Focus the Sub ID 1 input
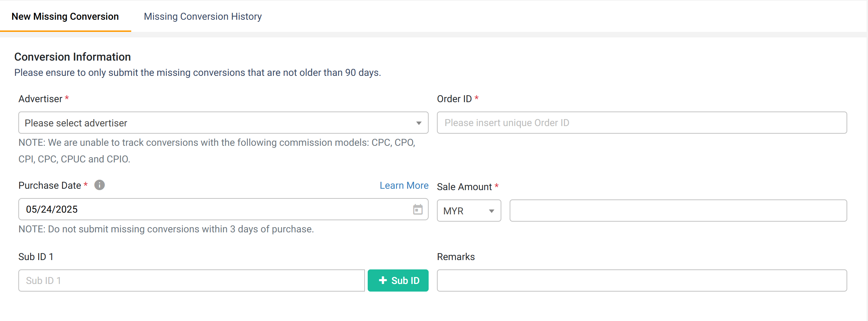The image size is (868, 321). click(x=191, y=280)
